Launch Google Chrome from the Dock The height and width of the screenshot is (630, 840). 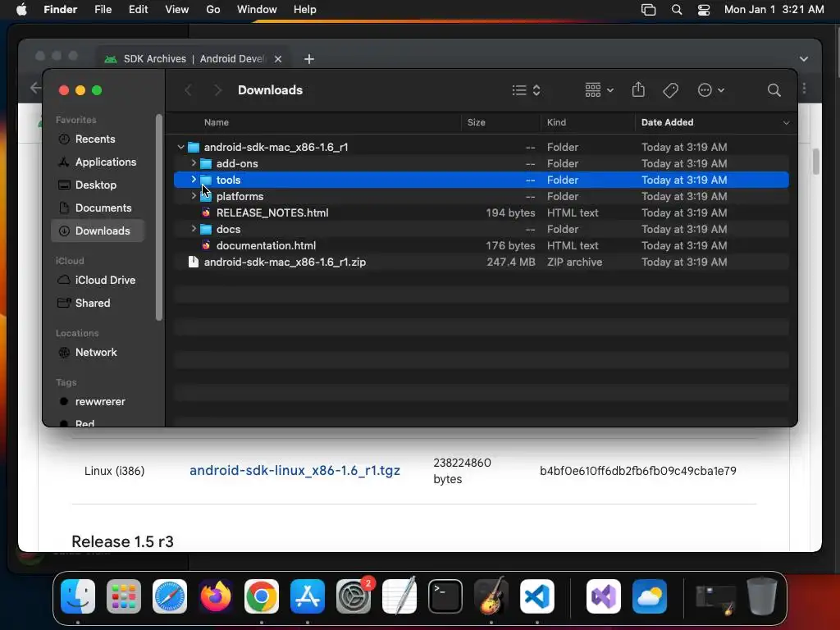262,596
